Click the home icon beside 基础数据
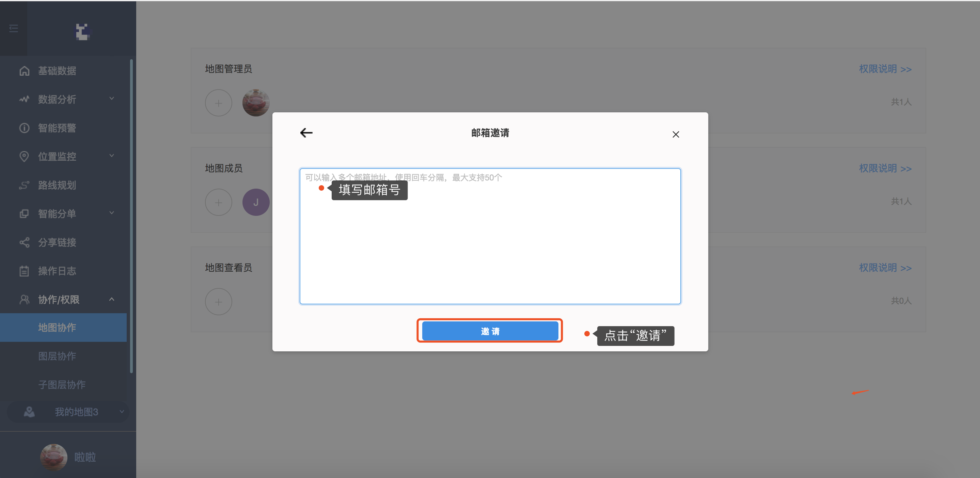 coord(25,71)
